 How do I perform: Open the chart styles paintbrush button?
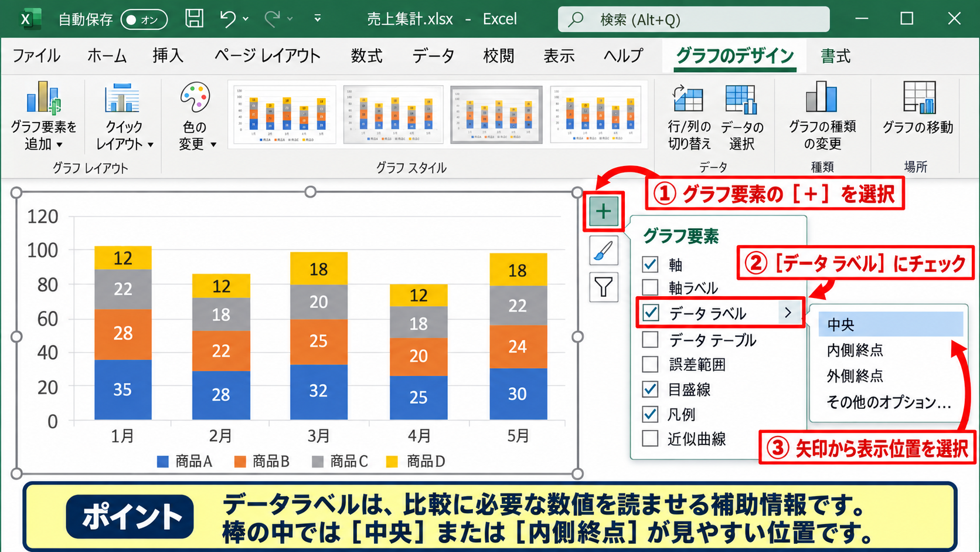tap(603, 251)
